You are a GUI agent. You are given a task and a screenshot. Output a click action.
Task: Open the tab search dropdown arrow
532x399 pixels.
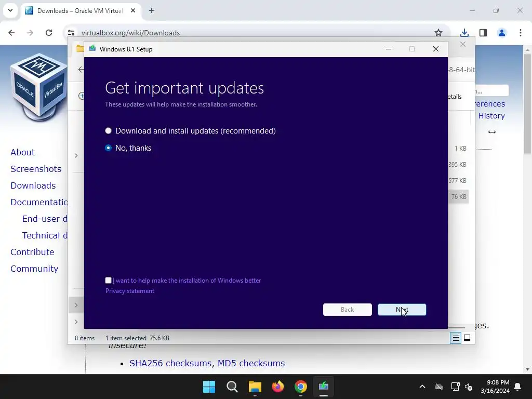click(10, 10)
